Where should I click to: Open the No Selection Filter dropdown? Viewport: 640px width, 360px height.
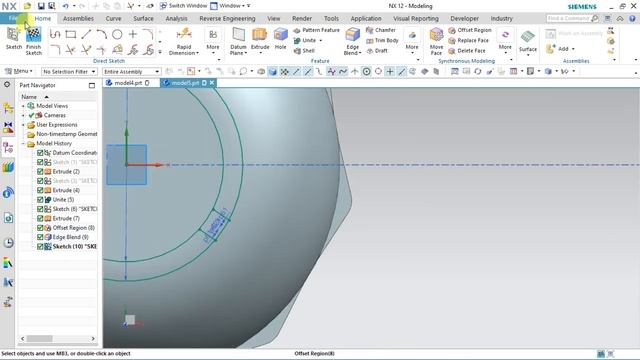[x=69, y=71]
